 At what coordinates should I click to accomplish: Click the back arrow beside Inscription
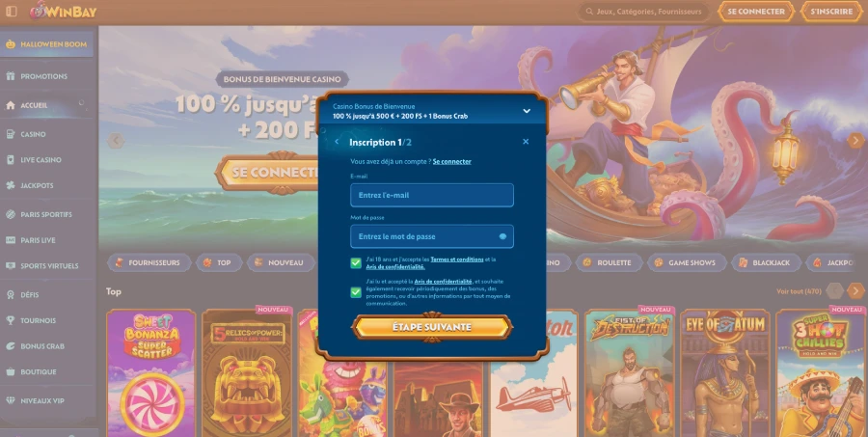(x=337, y=142)
